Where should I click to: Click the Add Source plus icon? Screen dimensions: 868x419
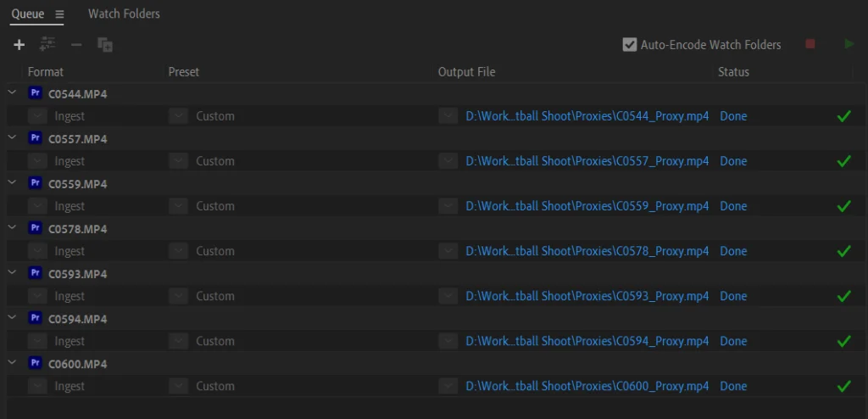coord(19,45)
